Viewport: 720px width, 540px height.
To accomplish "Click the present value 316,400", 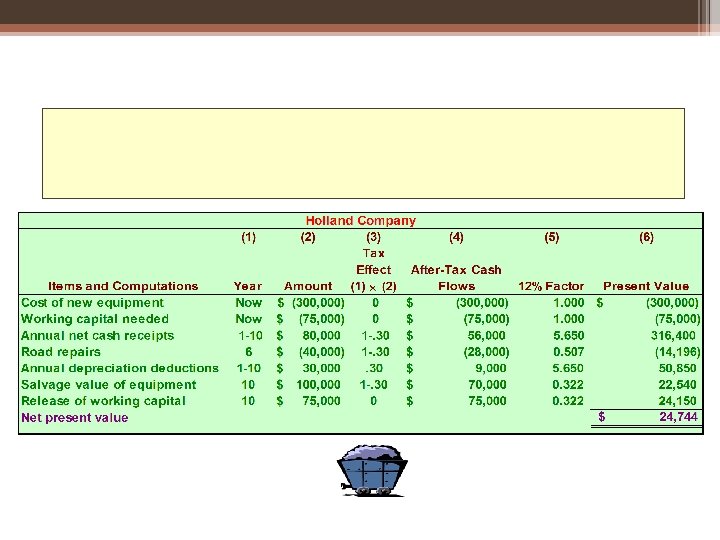I will pyautogui.click(x=673, y=336).
